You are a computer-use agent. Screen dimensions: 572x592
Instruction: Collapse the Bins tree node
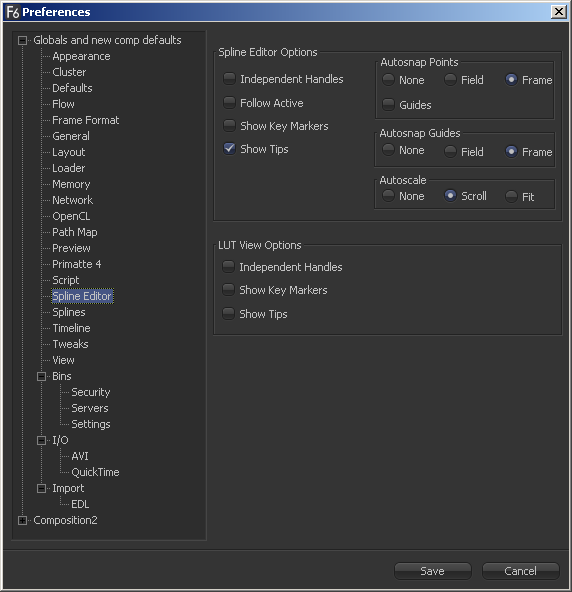click(42, 376)
